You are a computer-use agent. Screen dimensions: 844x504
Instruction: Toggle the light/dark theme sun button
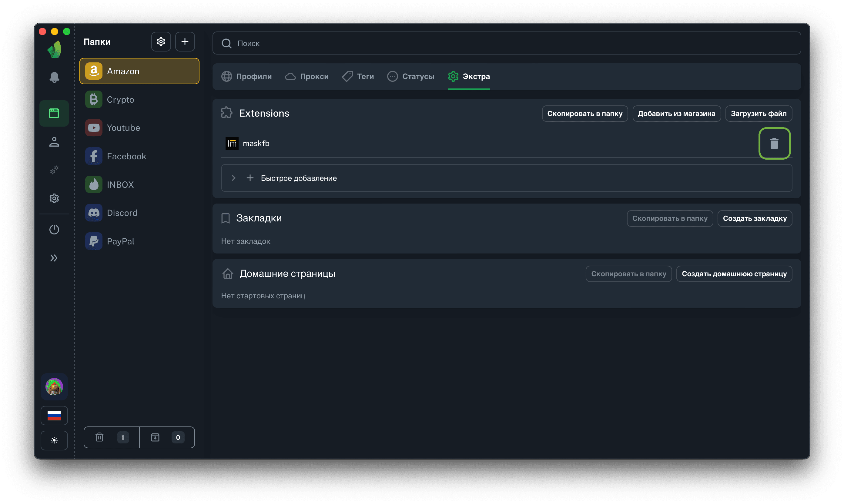point(54,440)
